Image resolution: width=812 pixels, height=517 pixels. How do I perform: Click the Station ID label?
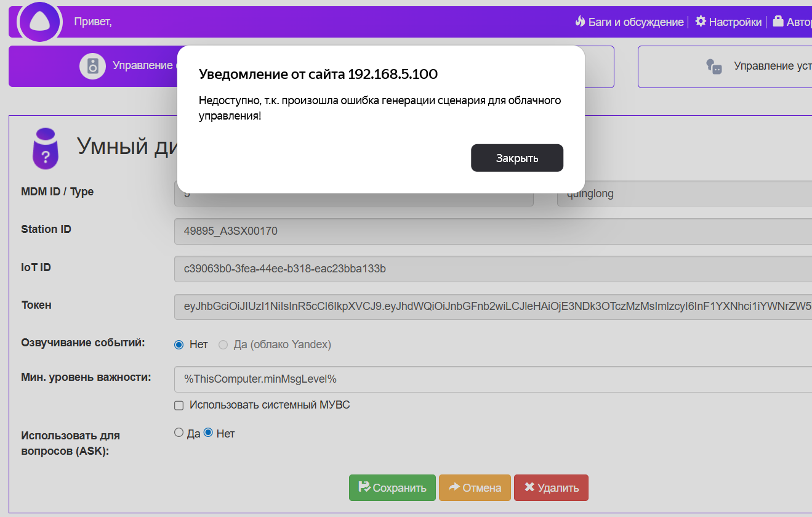(46, 229)
